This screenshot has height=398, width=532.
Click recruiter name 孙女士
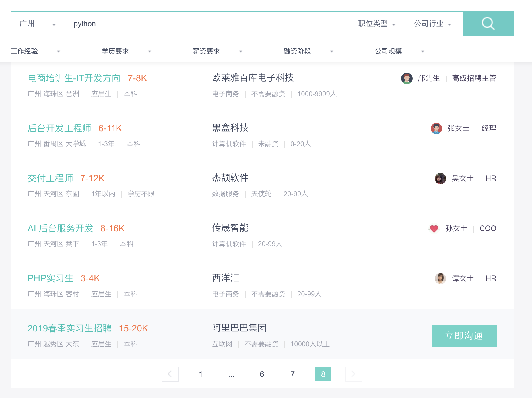click(457, 228)
